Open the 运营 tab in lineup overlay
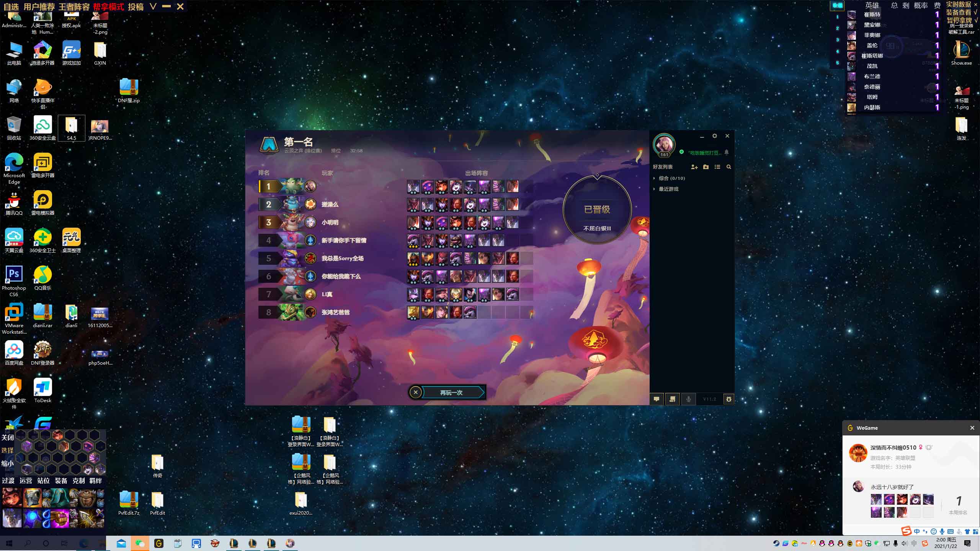 pos(26,481)
